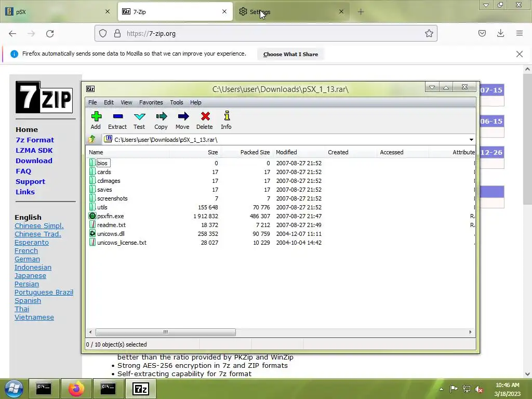Select the psxfin.exe file icon
This screenshot has height=399, width=532.
click(92, 216)
